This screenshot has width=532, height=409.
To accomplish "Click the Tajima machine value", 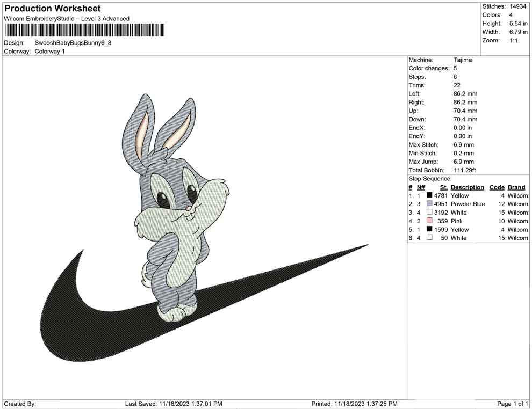I will click(464, 60).
